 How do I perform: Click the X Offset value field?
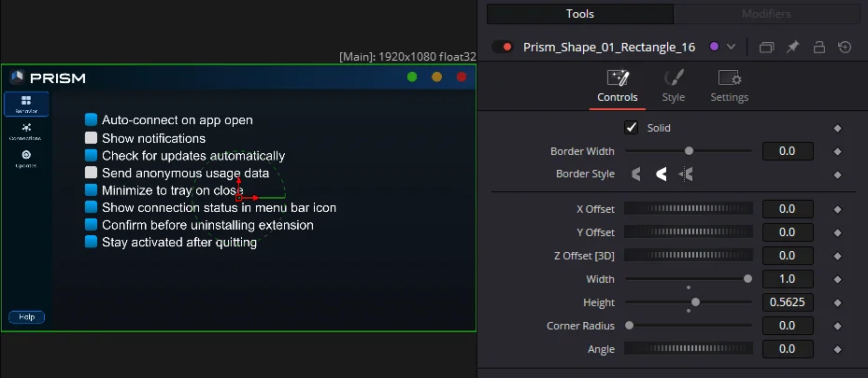pyautogui.click(x=788, y=209)
